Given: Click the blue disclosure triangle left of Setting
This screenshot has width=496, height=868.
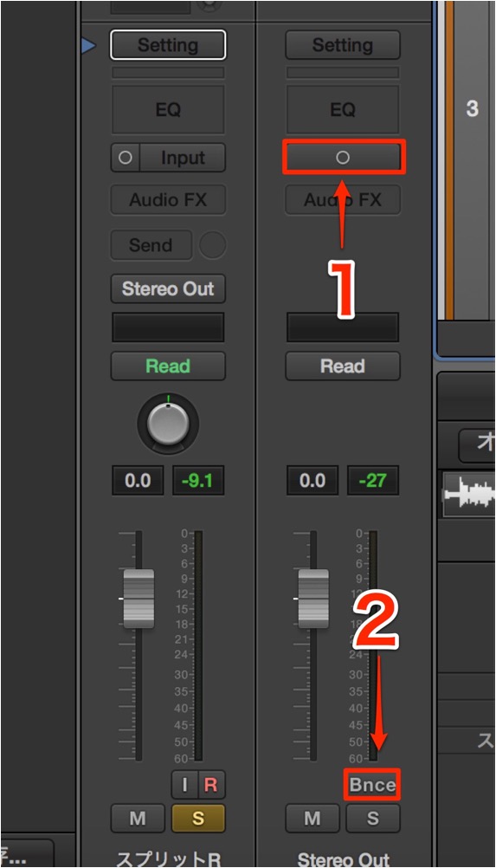Looking at the screenshot, I should (88, 45).
